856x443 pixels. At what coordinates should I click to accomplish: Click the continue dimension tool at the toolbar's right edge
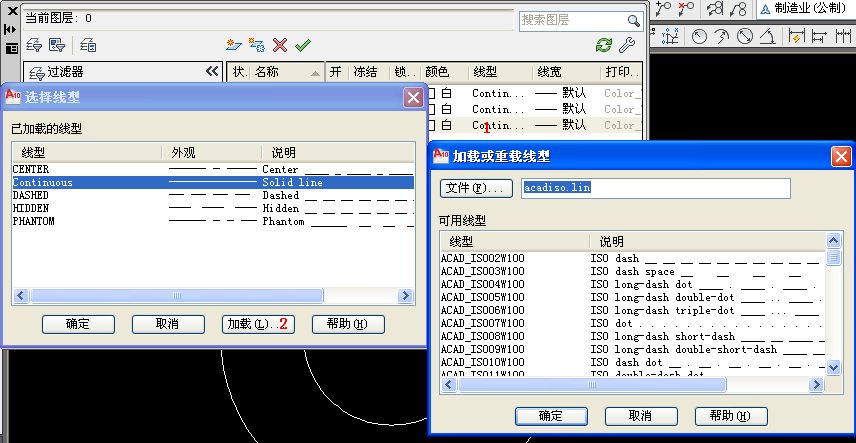(x=843, y=37)
